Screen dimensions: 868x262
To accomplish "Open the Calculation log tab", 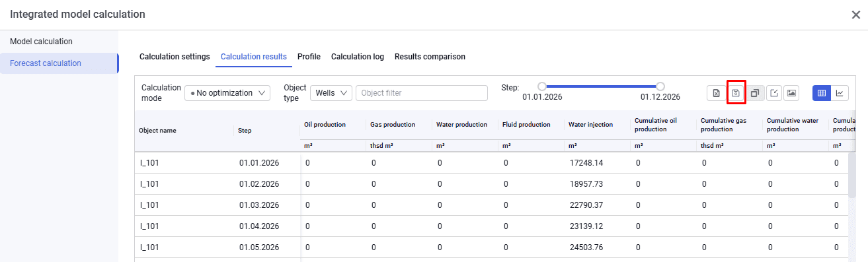I will [358, 57].
